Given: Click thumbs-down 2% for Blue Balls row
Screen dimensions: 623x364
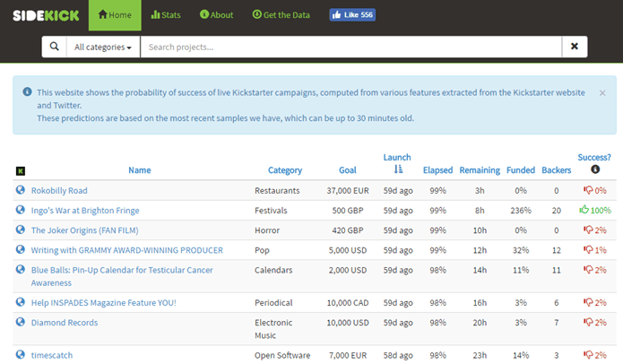Looking at the screenshot, I should pos(595,270).
